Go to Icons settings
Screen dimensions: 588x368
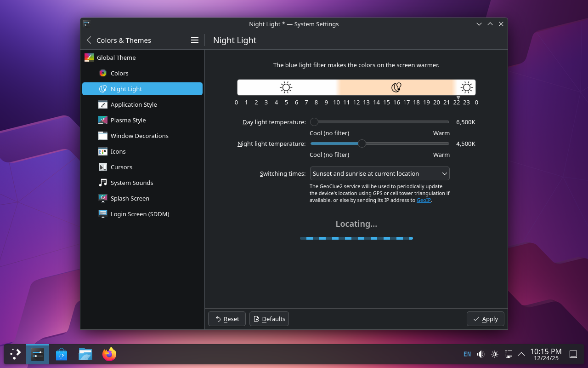tap(118, 151)
